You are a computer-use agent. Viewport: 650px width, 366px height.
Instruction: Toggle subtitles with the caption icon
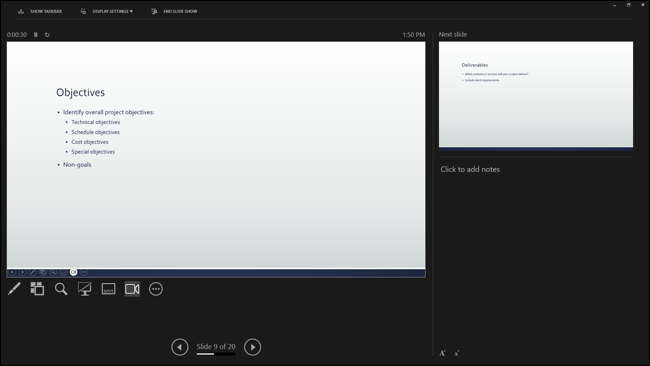pyautogui.click(x=109, y=289)
